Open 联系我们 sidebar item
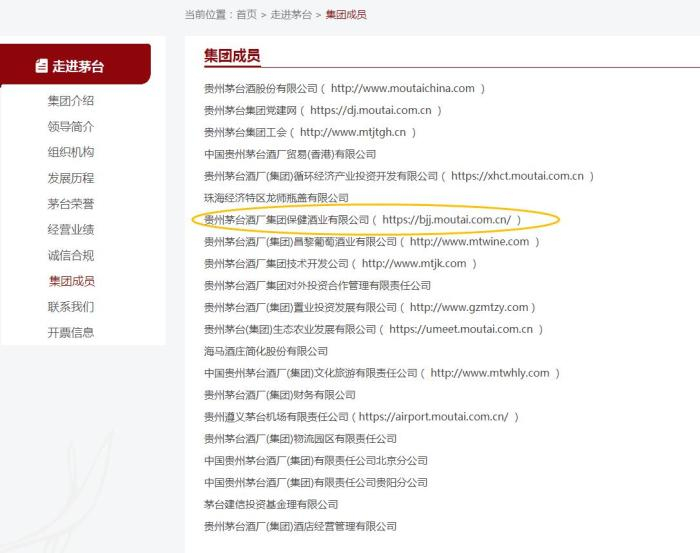This screenshot has width=700, height=553. [71, 307]
